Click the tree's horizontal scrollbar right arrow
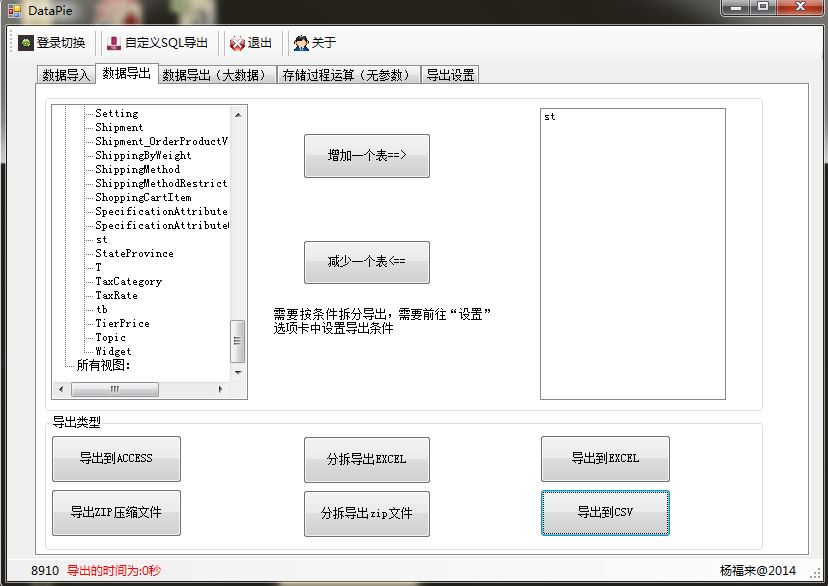This screenshot has height=586, width=828. coord(221,390)
